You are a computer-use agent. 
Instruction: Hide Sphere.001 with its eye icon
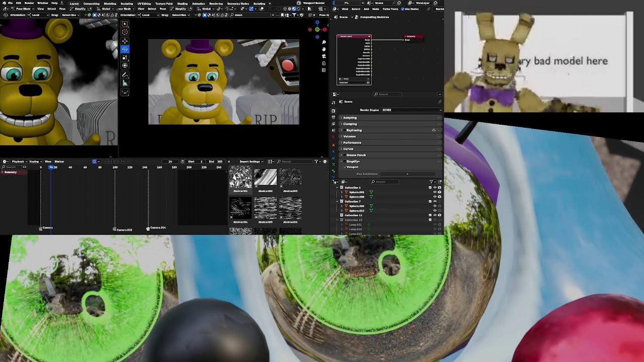click(x=435, y=192)
